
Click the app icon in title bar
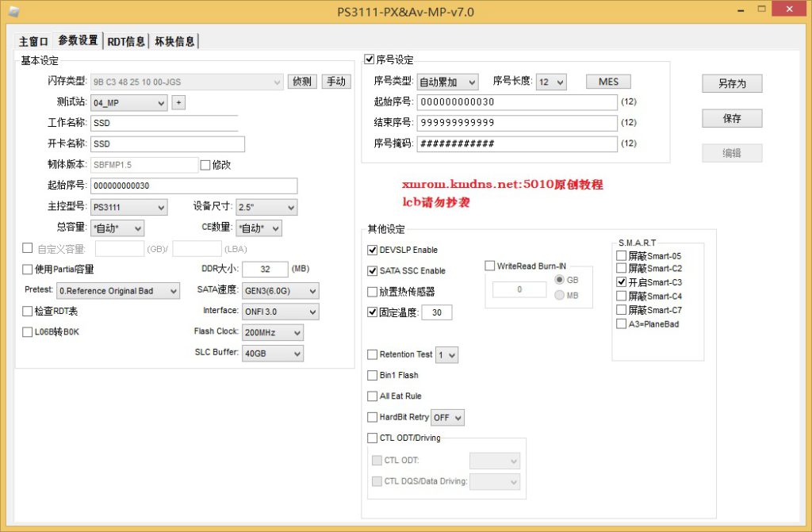(13, 10)
